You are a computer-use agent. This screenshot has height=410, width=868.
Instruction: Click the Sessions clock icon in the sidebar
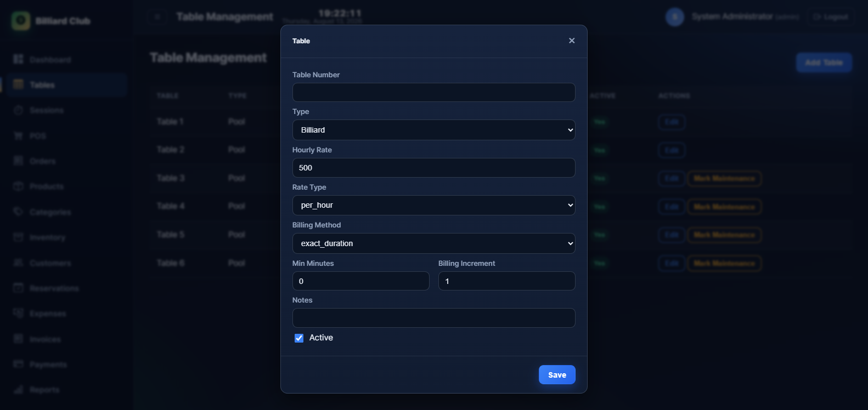[19, 110]
